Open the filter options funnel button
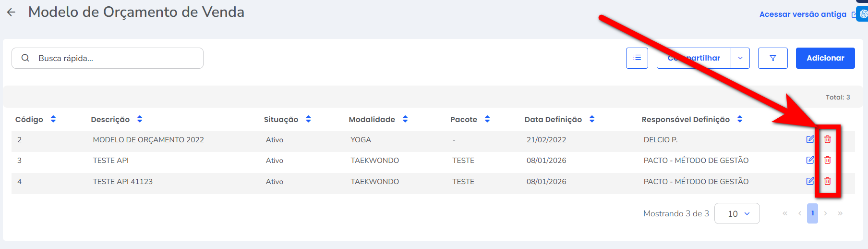Image resolution: width=868 pixels, height=249 pixels. 772,58
